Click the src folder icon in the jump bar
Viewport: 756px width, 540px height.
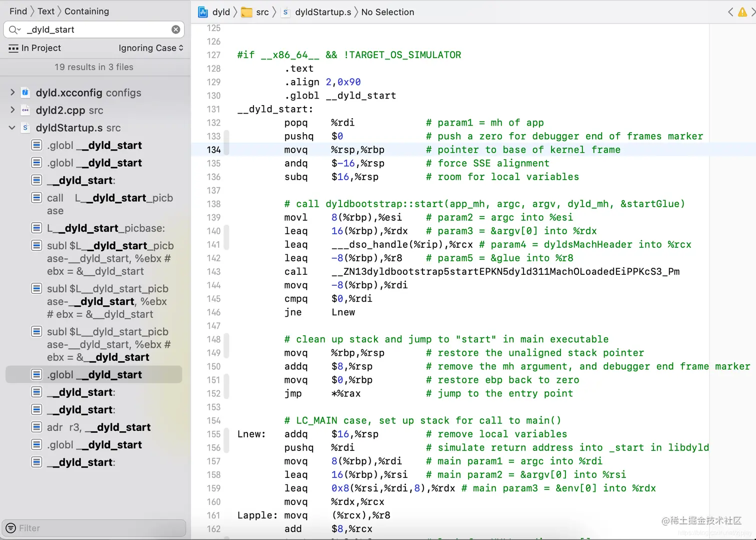[x=246, y=12]
